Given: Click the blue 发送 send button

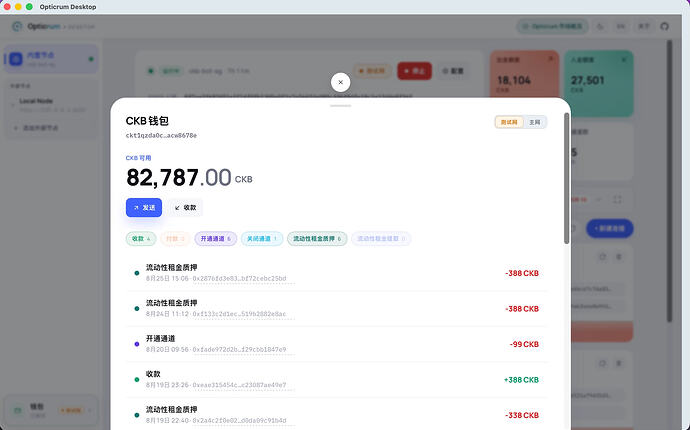Looking at the screenshot, I should click(144, 208).
